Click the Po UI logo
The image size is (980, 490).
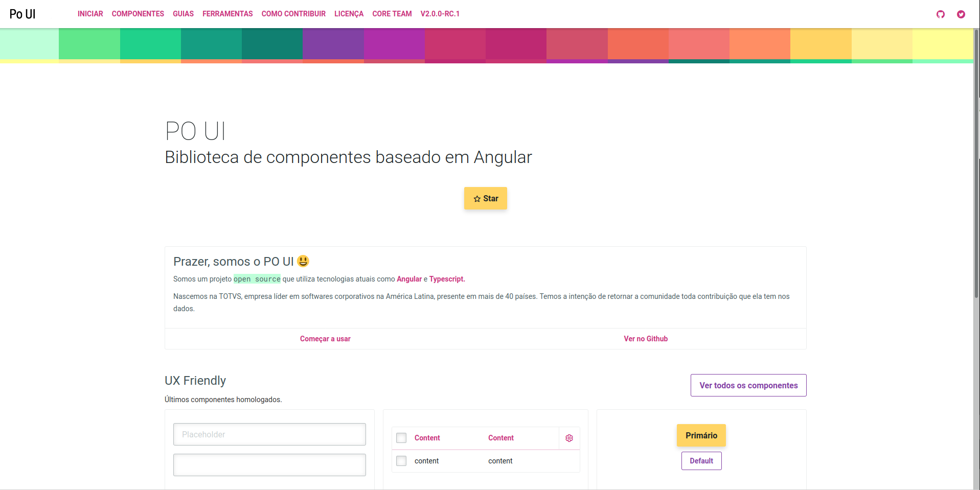pyautogui.click(x=22, y=14)
